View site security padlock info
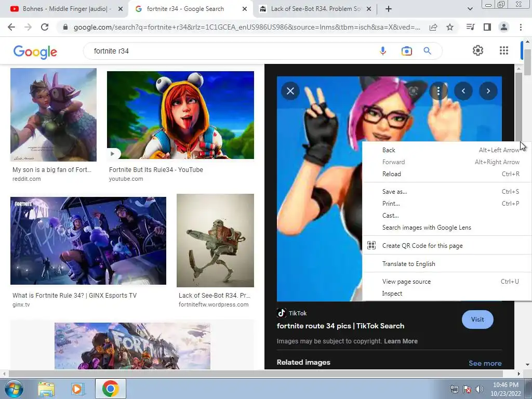Viewport: 532px width, 399px height. click(65, 27)
